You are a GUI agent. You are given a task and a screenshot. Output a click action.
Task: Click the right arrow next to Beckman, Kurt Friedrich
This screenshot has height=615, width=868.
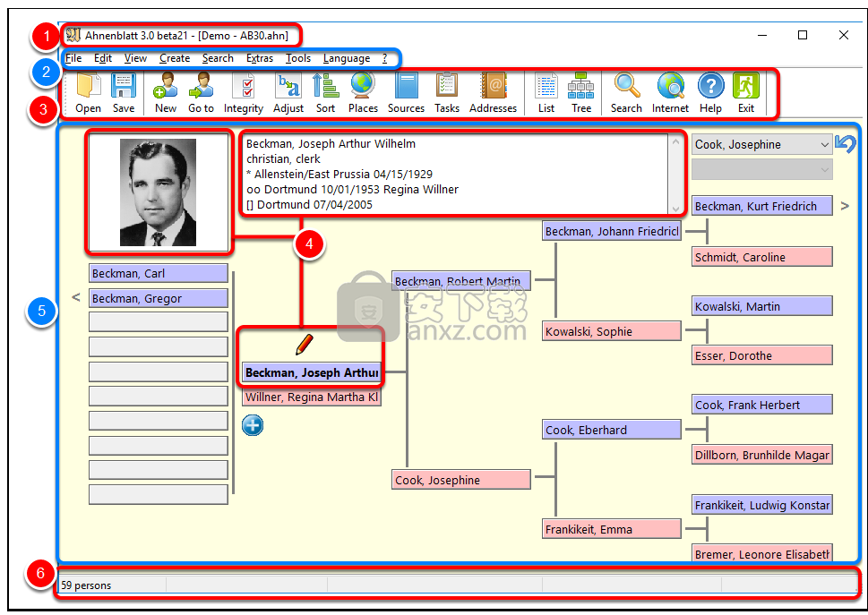[845, 206]
